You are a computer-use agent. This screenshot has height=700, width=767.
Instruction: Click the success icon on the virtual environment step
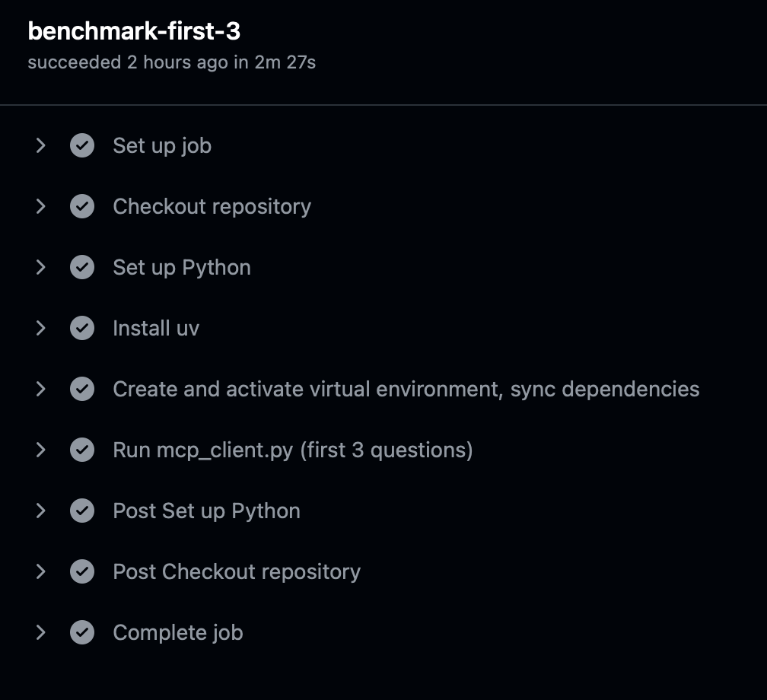tap(81, 389)
